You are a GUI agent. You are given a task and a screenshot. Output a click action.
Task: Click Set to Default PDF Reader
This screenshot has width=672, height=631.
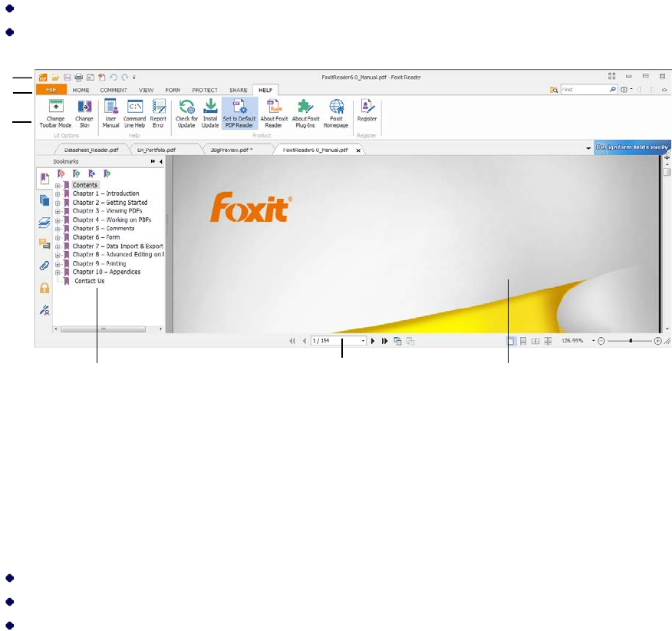[x=239, y=114]
